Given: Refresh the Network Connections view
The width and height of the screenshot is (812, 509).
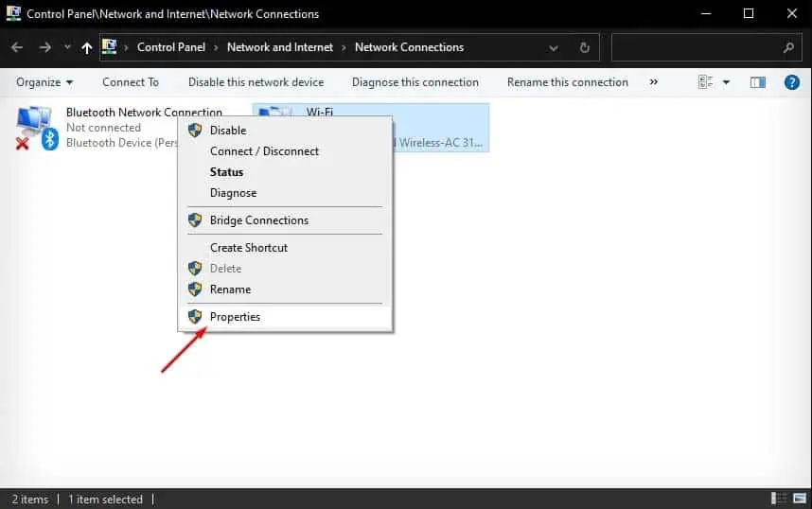Looking at the screenshot, I should coord(585,47).
